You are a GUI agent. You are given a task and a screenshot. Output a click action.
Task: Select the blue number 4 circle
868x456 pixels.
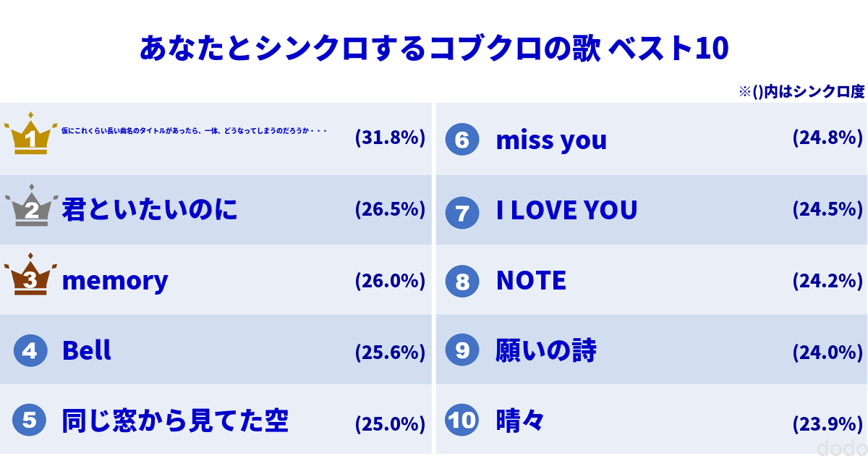(x=30, y=351)
